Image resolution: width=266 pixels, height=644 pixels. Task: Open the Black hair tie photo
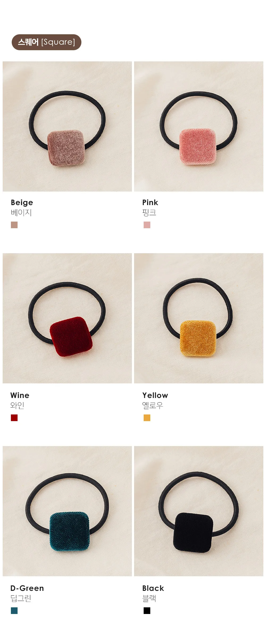(199, 511)
